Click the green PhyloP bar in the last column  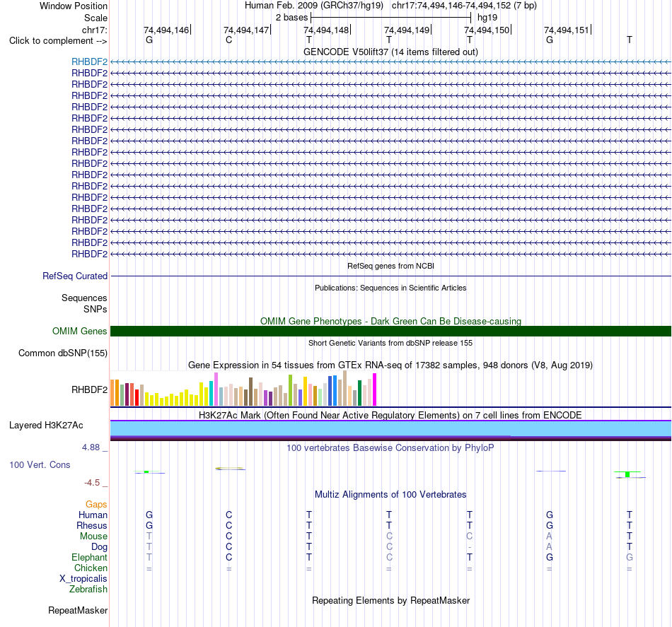pyautogui.click(x=627, y=474)
